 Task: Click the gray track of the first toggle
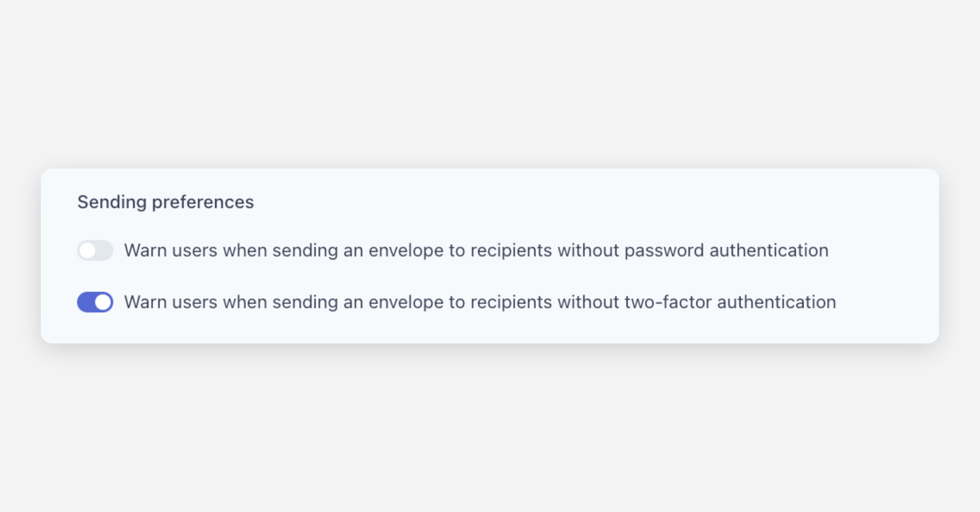pos(105,250)
